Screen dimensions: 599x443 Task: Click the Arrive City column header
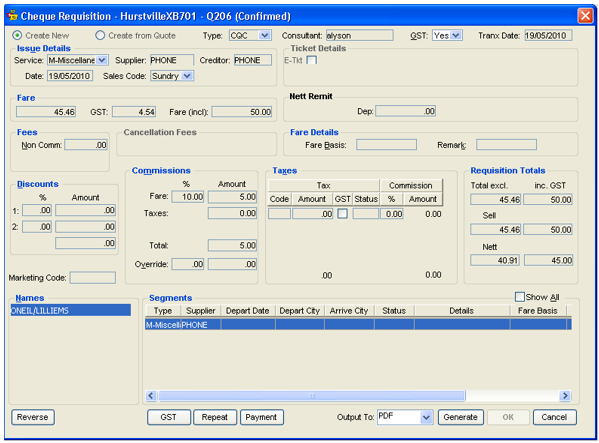pos(349,310)
